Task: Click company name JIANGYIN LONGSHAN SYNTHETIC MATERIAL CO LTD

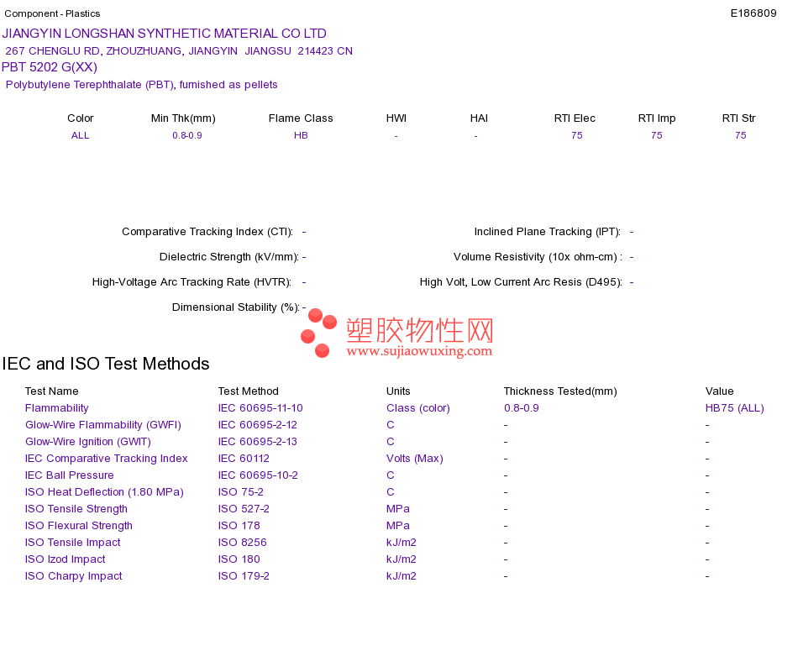Action: click(x=165, y=34)
